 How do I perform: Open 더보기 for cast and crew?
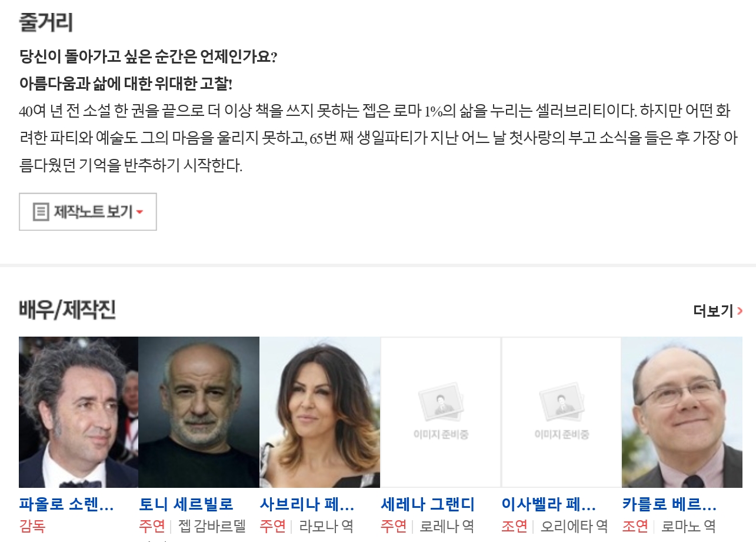coord(718,311)
